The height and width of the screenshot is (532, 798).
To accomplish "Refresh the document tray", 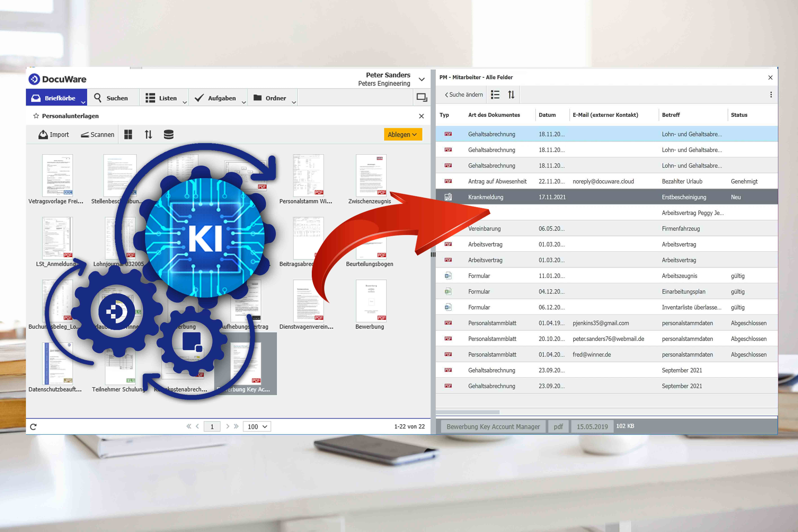I will pyautogui.click(x=33, y=427).
